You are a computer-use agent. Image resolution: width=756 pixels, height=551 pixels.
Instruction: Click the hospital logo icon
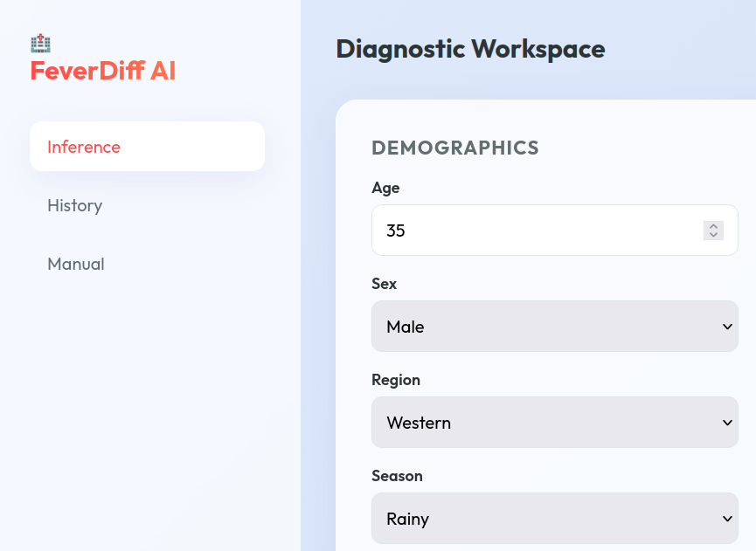pos(40,43)
